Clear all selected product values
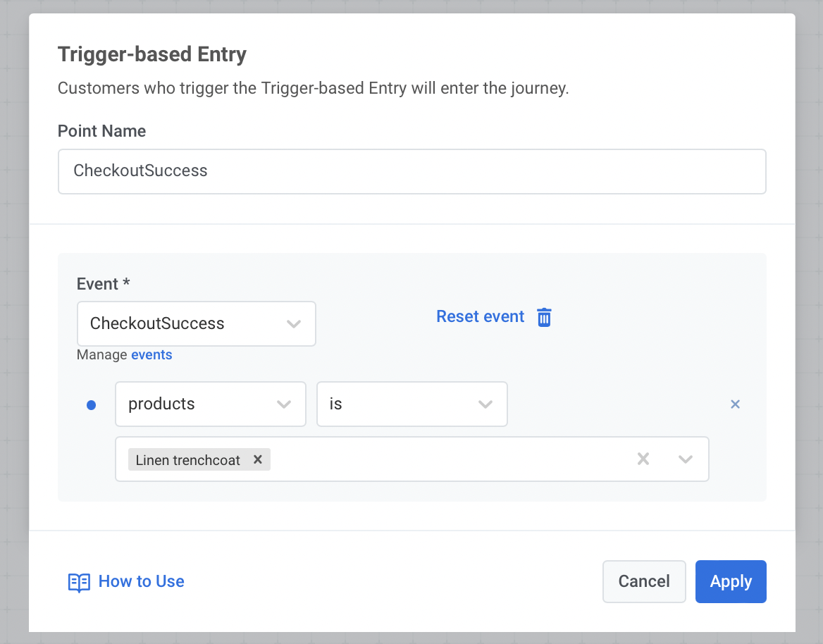The width and height of the screenshot is (823, 644). (643, 459)
